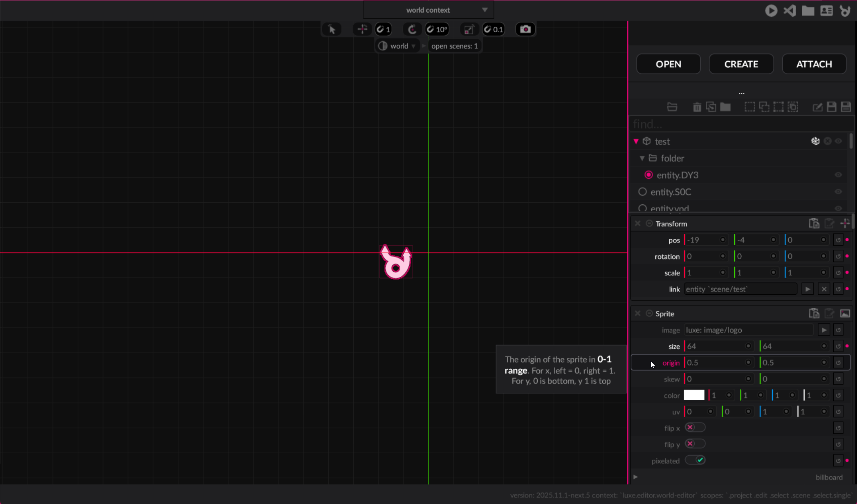Click the camera icon in viewport toolbar
Screen dimensions: 857x504
[x=525, y=29]
